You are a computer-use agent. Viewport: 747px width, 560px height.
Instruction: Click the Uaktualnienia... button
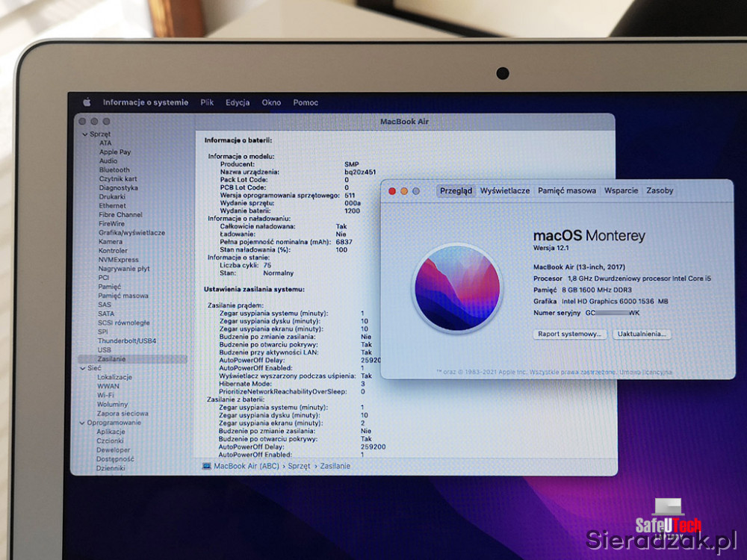click(x=642, y=335)
